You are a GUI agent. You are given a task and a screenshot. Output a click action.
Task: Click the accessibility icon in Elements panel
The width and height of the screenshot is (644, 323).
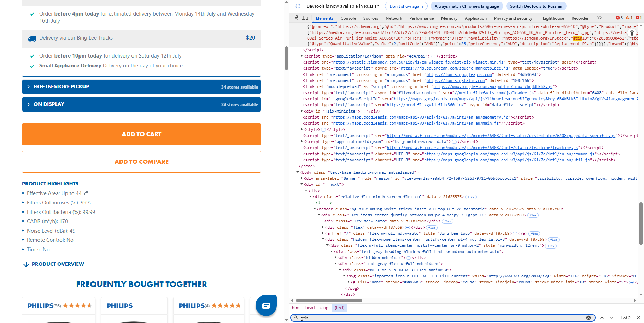[x=632, y=32]
